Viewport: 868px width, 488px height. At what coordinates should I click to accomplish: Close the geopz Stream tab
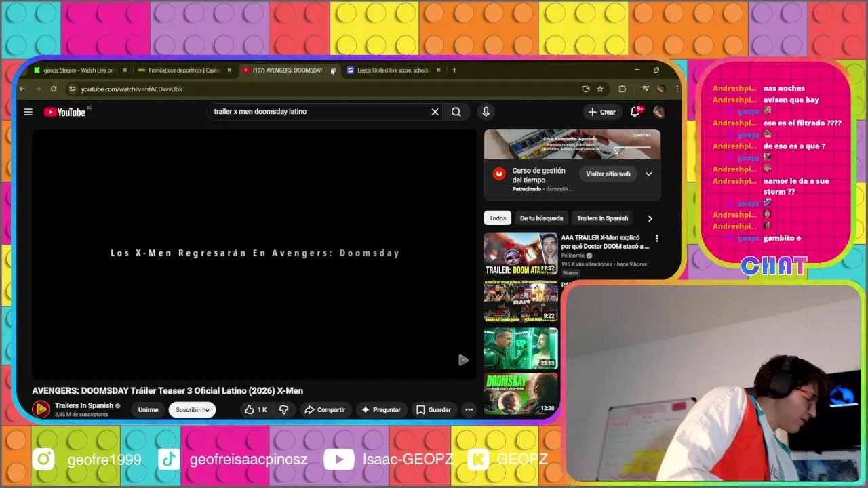[125, 70]
